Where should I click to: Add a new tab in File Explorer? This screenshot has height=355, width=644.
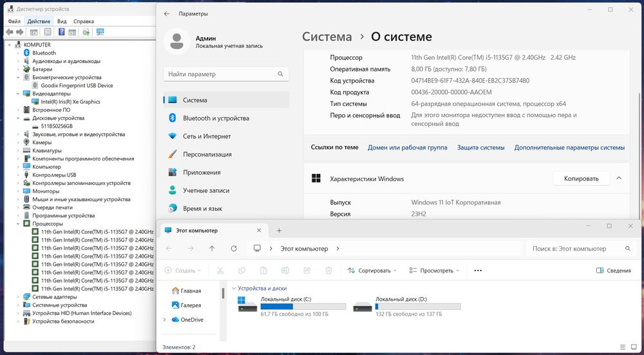pyautogui.click(x=279, y=231)
